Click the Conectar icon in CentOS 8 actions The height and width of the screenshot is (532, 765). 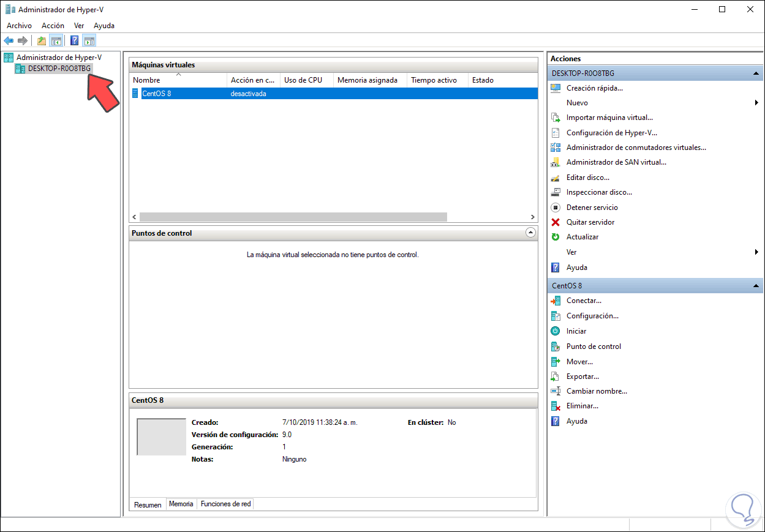(556, 301)
